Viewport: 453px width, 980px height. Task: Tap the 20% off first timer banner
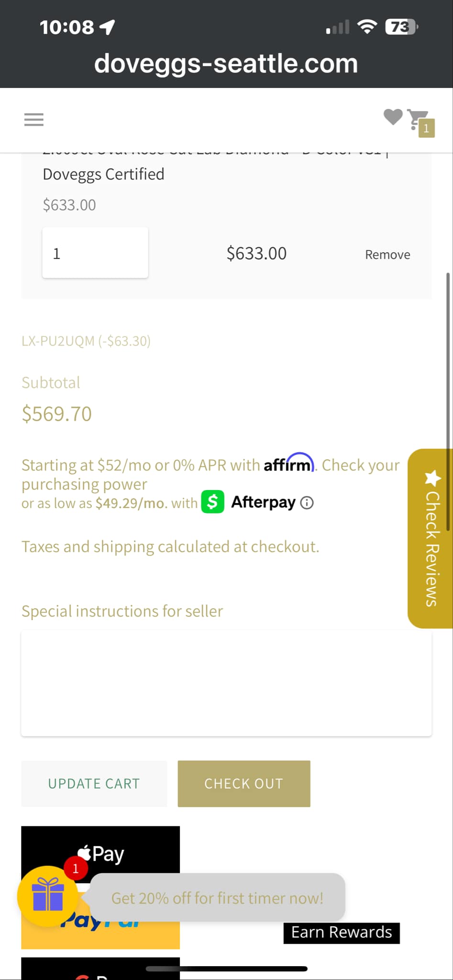218,898
